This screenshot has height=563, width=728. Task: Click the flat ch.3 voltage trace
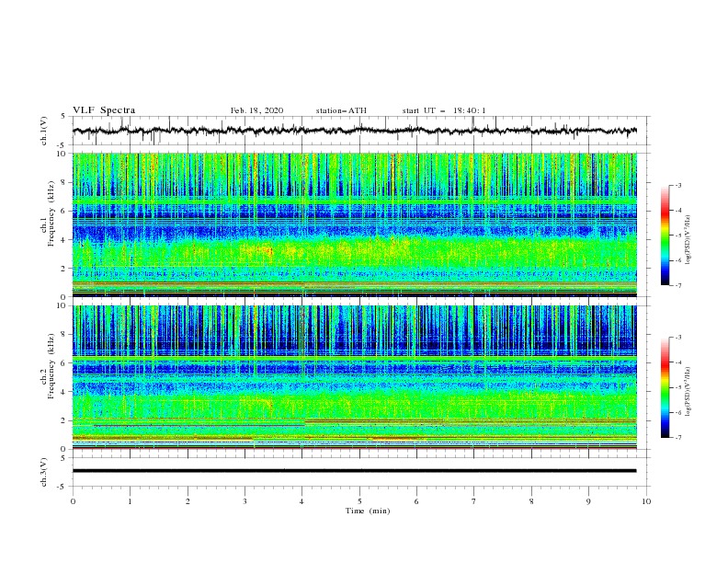pos(354,471)
